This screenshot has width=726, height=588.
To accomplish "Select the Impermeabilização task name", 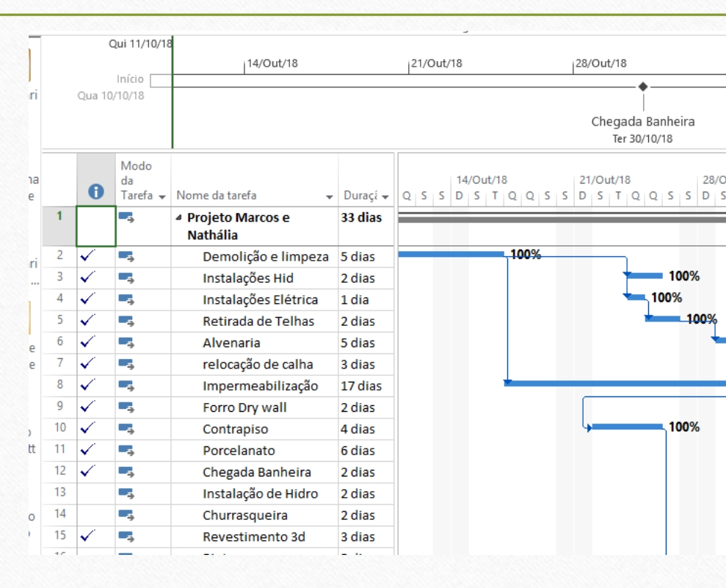I will [x=260, y=385].
